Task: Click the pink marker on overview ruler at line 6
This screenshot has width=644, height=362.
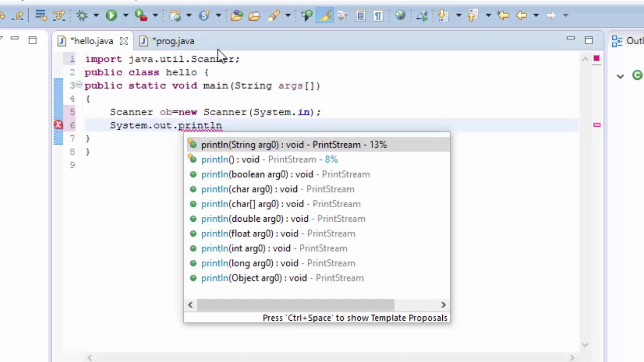Action: tap(597, 125)
